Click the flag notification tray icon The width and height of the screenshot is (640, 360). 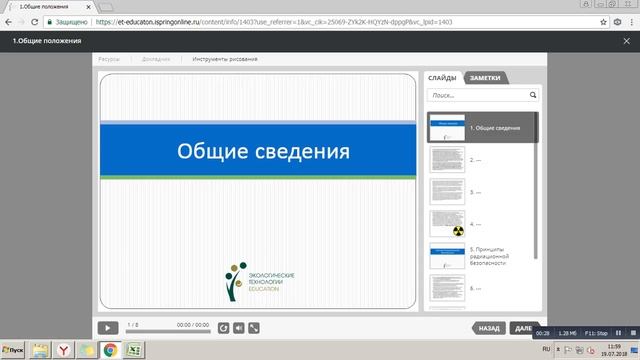[568, 350]
